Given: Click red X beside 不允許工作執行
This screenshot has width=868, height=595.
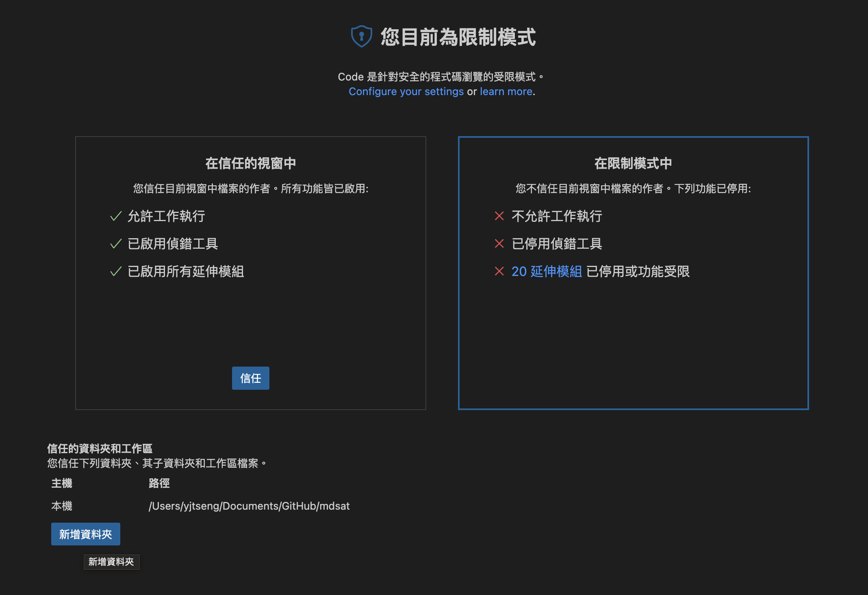Looking at the screenshot, I should 499,216.
